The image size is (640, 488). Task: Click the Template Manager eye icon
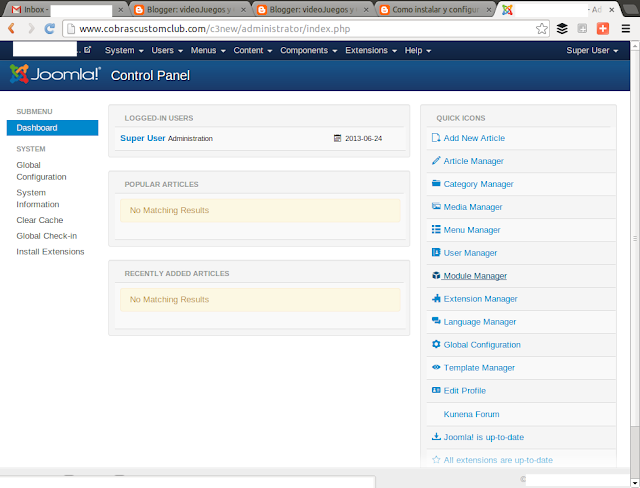pyautogui.click(x=436, y=367)
